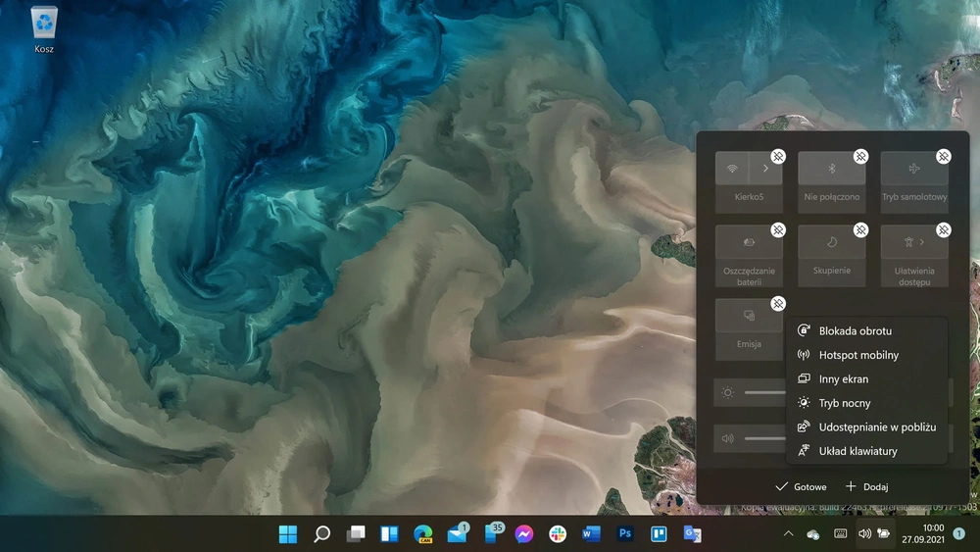Unpin the Emisja tile

(777, 304)
